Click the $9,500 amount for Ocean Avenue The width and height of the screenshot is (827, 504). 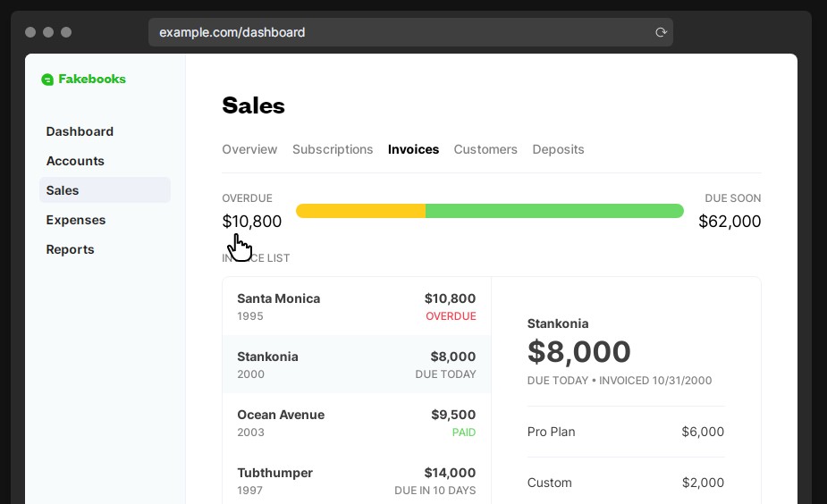(453, 415)
